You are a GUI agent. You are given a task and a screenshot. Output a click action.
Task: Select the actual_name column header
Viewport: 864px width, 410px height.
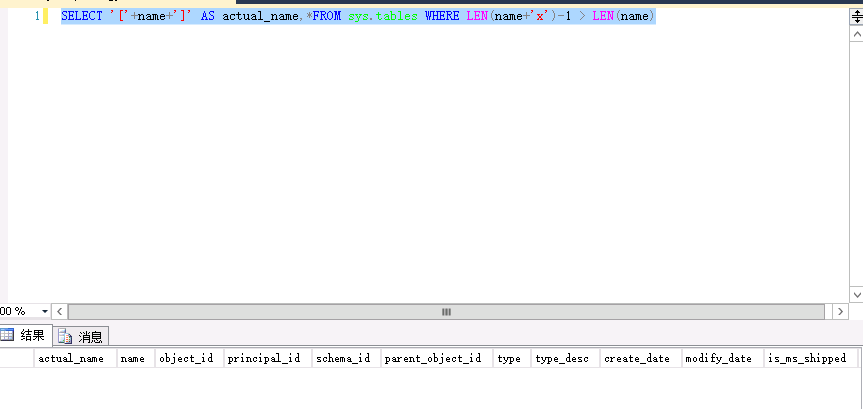[75, 359]
